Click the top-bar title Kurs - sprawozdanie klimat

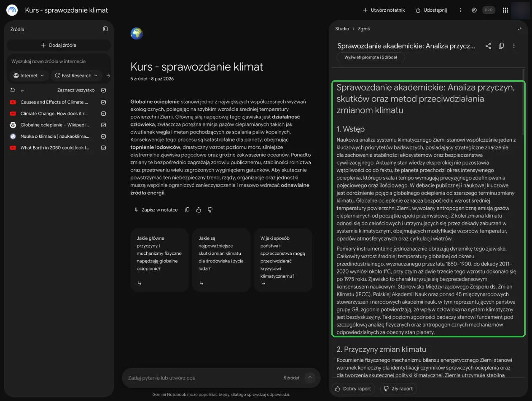pyautogui.click(x=67, y=10)
